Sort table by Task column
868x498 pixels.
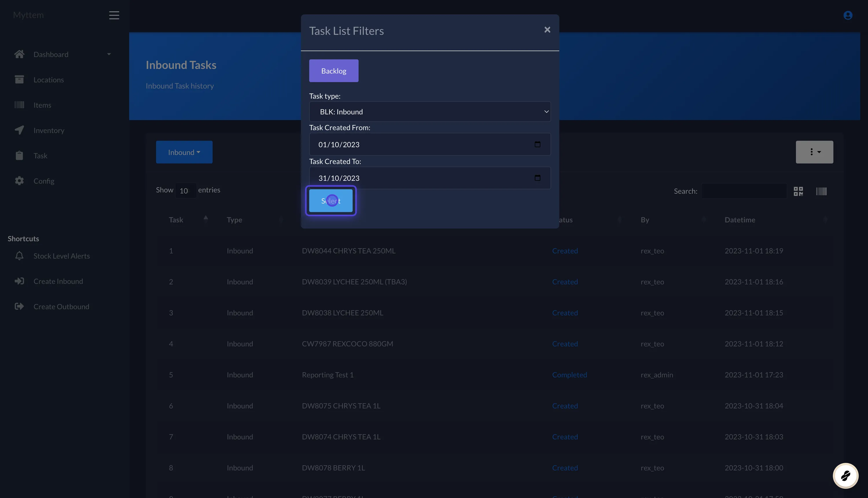tap(188, 220)
